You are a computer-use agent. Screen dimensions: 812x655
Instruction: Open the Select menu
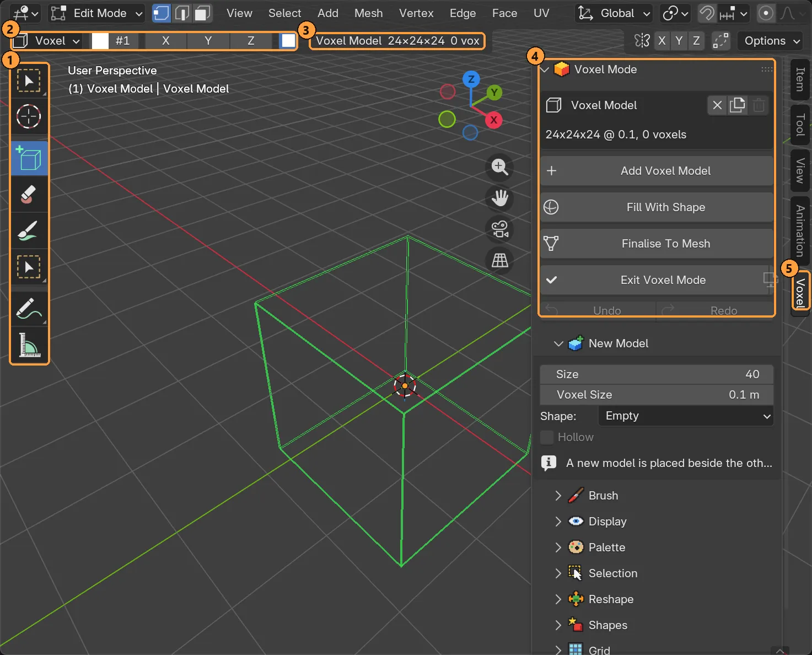(284, 13)
